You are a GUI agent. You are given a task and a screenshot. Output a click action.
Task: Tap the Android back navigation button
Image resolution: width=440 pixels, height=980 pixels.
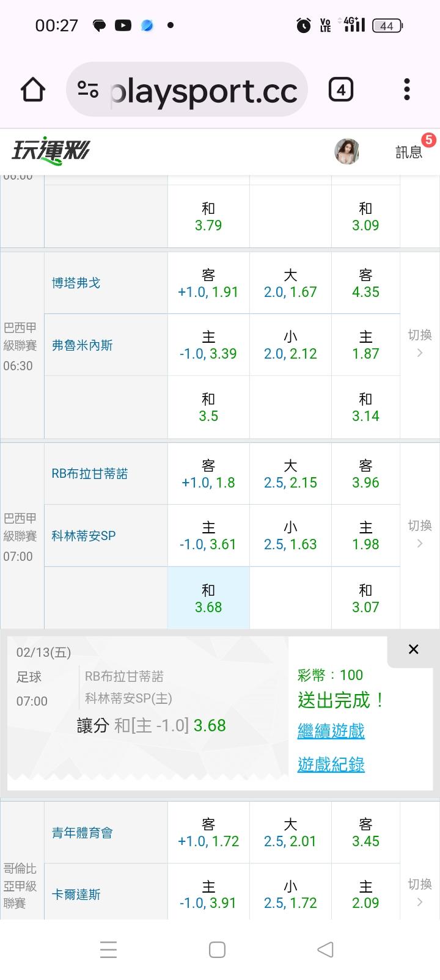click(x=326, y=949)
